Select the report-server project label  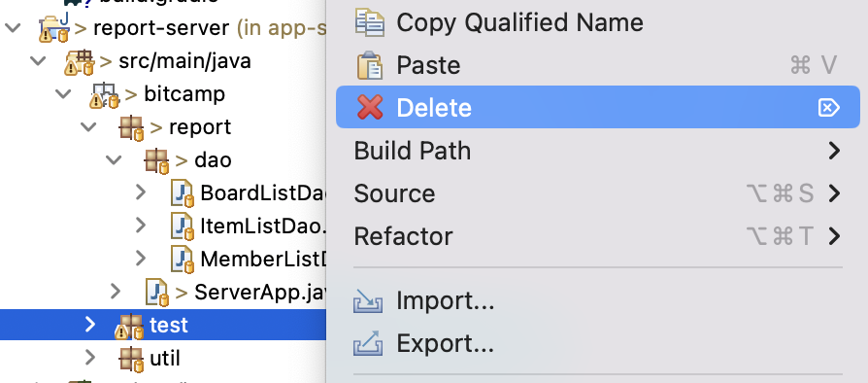pos(161,28)
